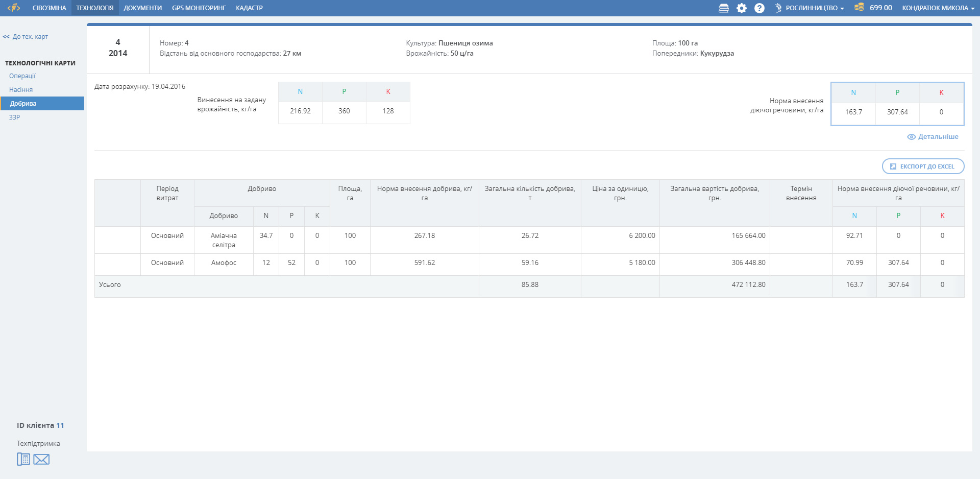This screenshot has width=980, height=479.
Task: Click the wheat icon beside Рослинництво
Action: point(778,8)
